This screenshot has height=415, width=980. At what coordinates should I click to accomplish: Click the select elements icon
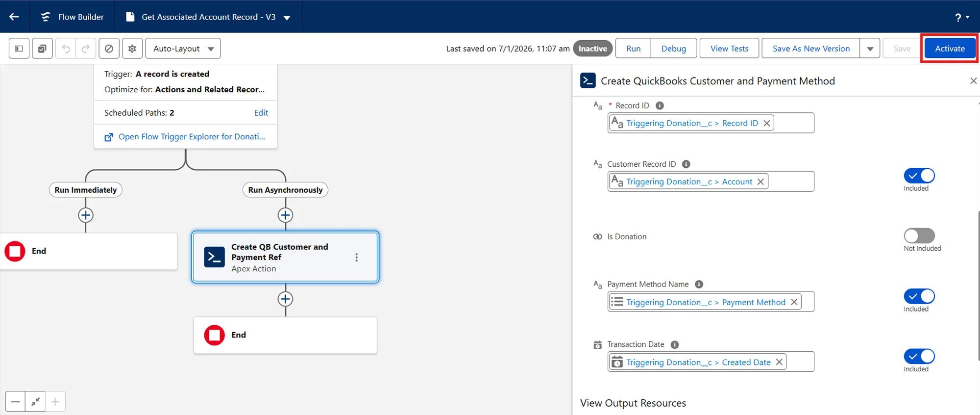pyautogui.click(x=43, y=49)
